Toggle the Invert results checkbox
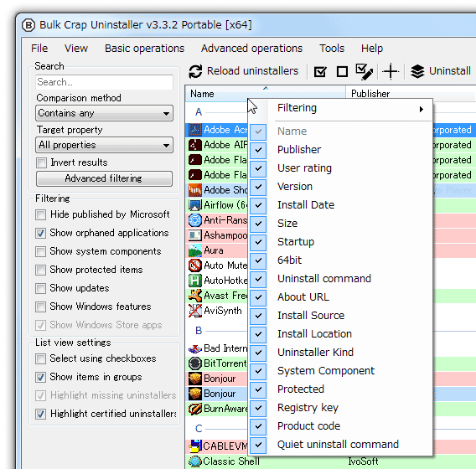The width and height of the screenshot is (476, 469). (41, 163)
